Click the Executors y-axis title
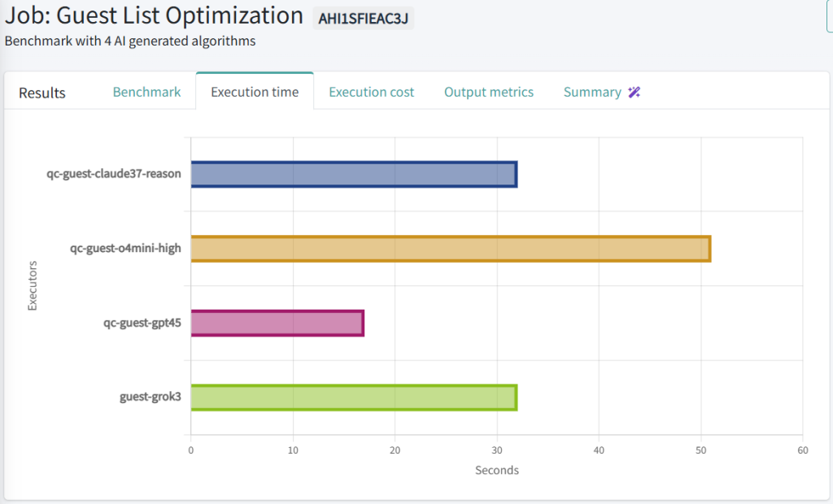833x504 pixels. [33, 285]
